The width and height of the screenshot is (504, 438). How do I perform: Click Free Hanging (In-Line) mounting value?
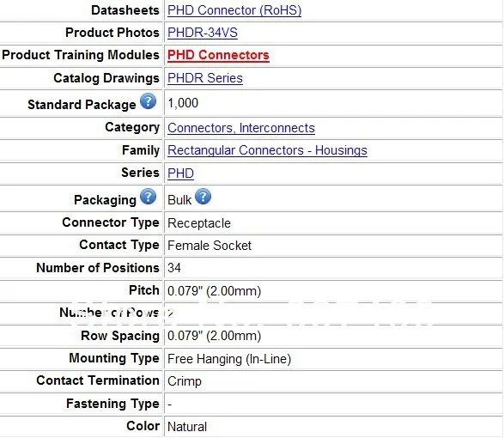(x=229, y=359)
